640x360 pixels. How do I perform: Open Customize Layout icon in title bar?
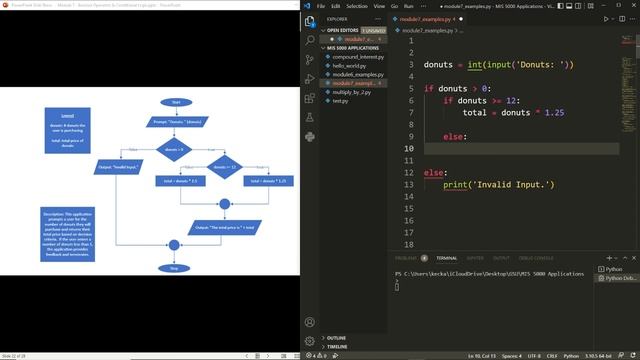click(x=591, y=6)
